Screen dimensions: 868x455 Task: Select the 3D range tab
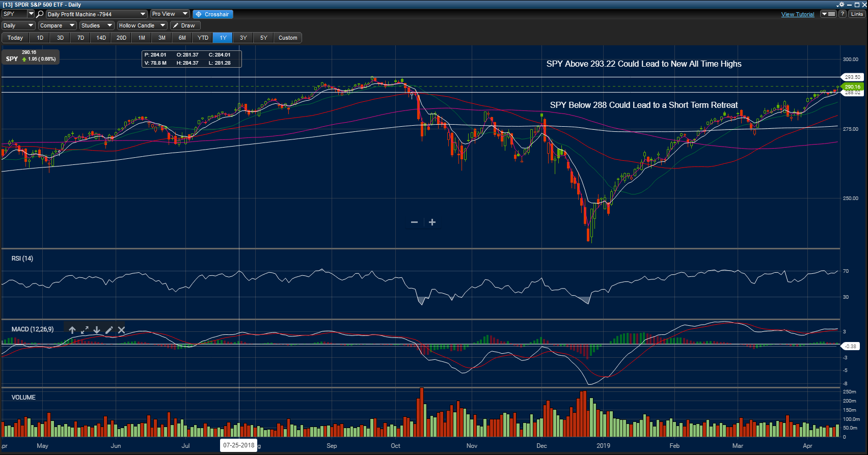tap(60, 38)
